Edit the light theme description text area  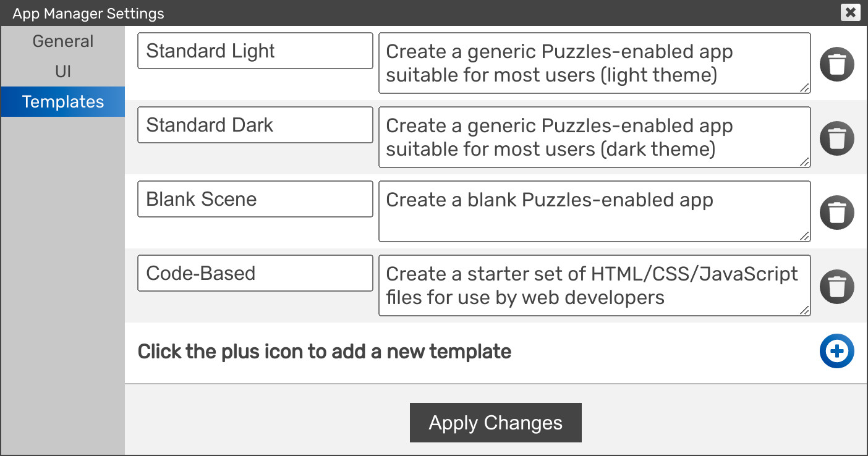595,63
